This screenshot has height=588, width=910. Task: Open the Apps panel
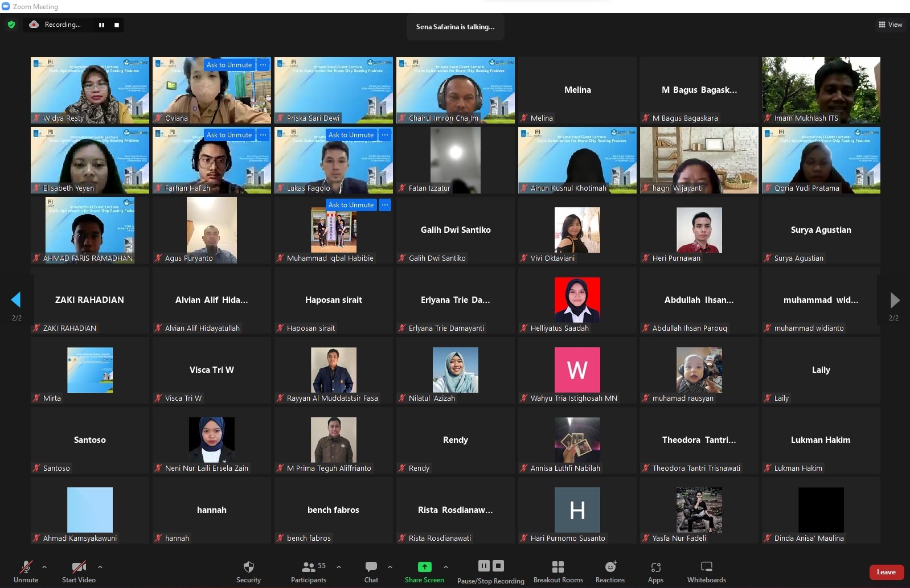[x=655, y=571]
